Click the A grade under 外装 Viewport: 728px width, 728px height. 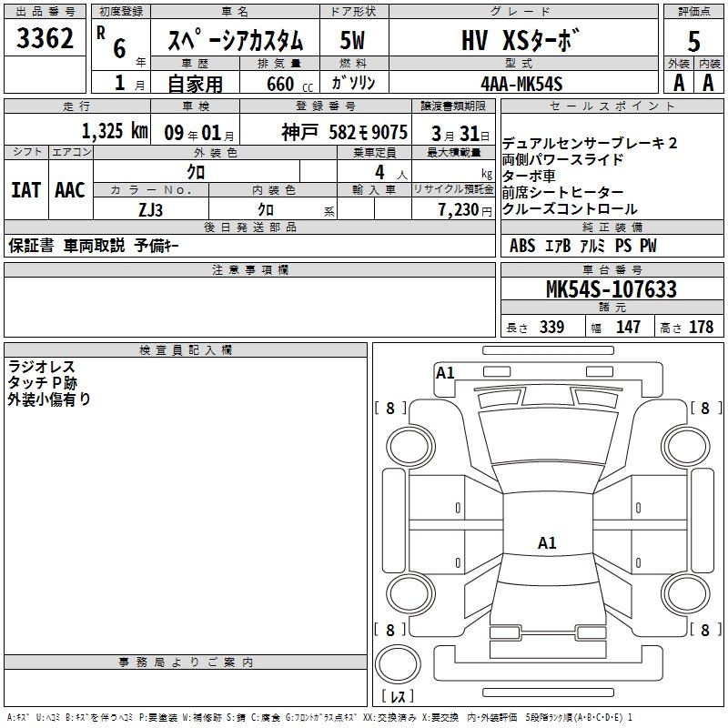[679, 83]
